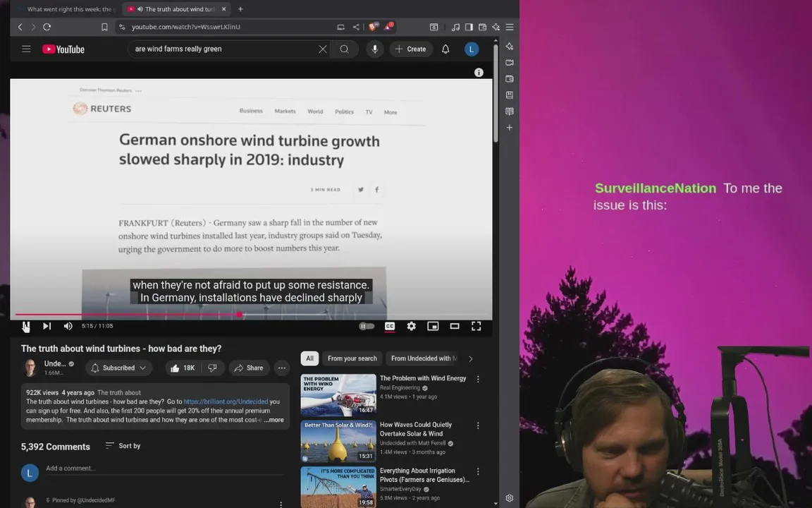Dislike this video
This screenshot has height=508, width=812.
coord(212,368)
